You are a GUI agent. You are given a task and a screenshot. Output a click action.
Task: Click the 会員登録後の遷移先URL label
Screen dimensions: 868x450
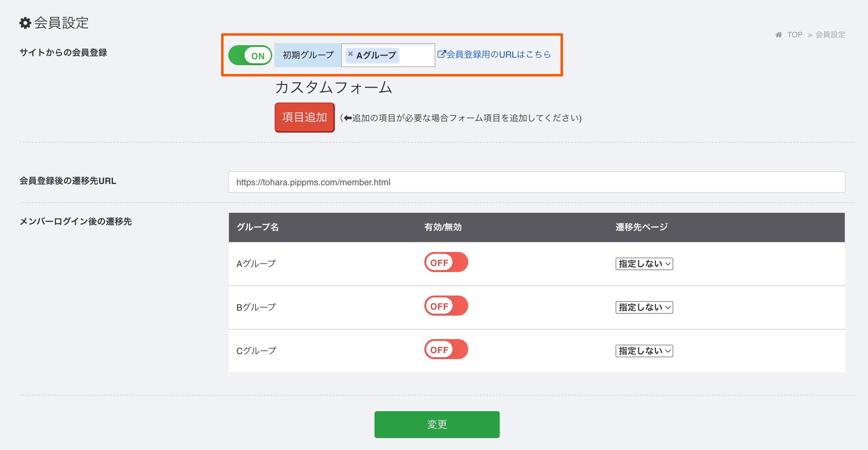click(x=68, y=181)
